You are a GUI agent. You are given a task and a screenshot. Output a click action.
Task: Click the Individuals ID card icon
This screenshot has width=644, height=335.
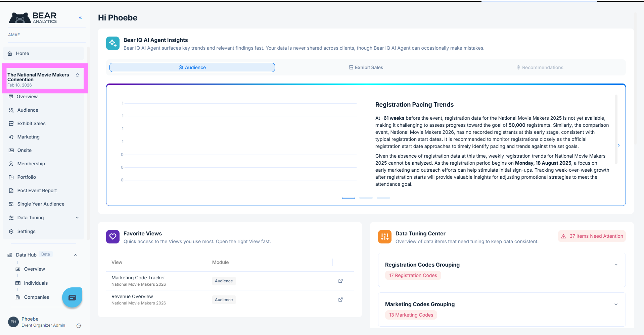point(18,283)
